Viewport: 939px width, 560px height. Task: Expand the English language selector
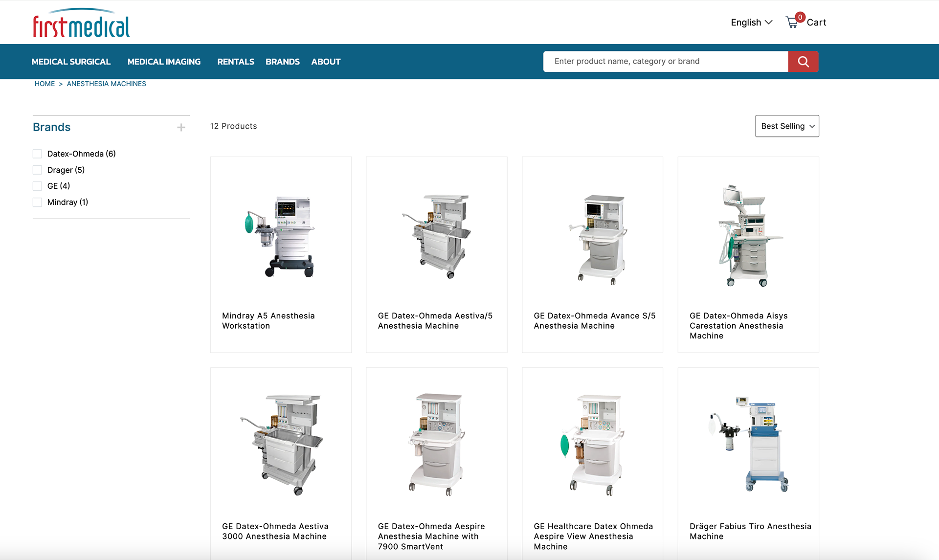pos(751,22)
